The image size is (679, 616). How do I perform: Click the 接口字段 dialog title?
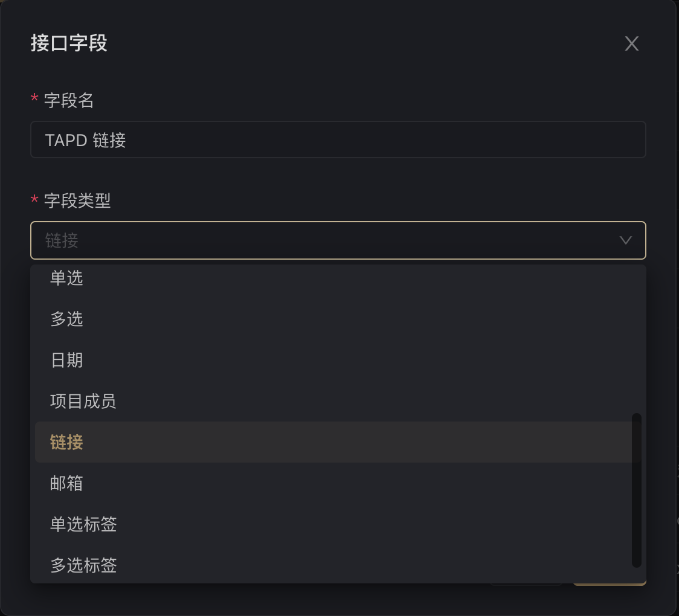tap(69, 43)
